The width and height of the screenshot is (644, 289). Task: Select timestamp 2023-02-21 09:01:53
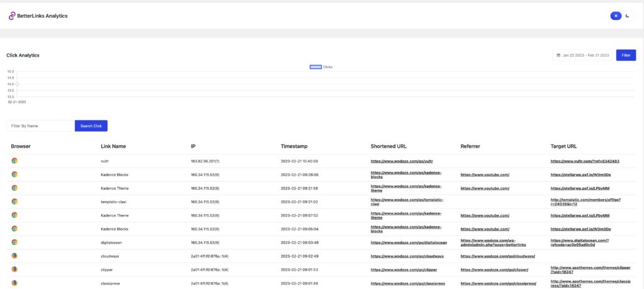(299, 269)
